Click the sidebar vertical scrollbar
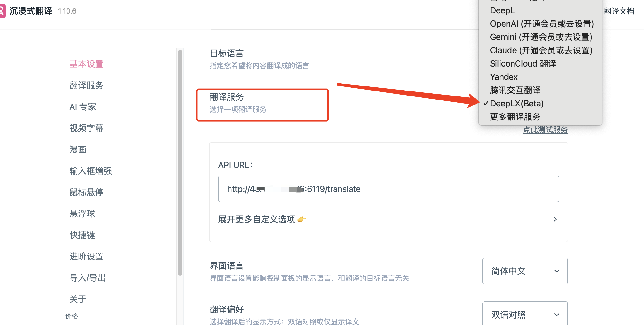The height and width of the screenshot is (325, 644). pyautogui.click(x=180, y=162)
